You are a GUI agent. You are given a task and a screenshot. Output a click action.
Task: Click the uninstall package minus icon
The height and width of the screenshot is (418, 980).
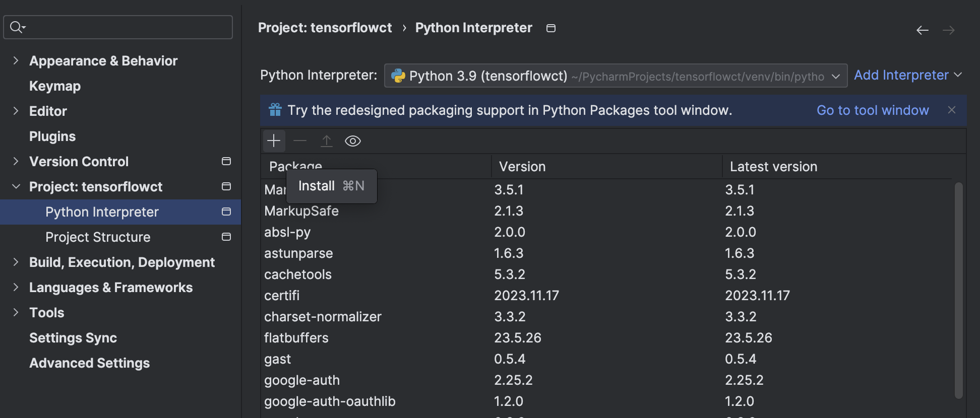(300, 141)
